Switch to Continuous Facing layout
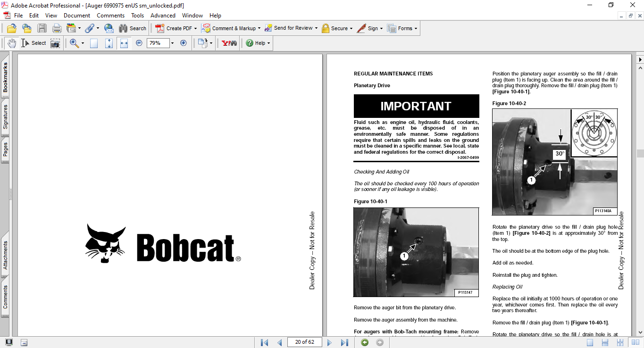644x348 pixels. (x=619, y=342)
